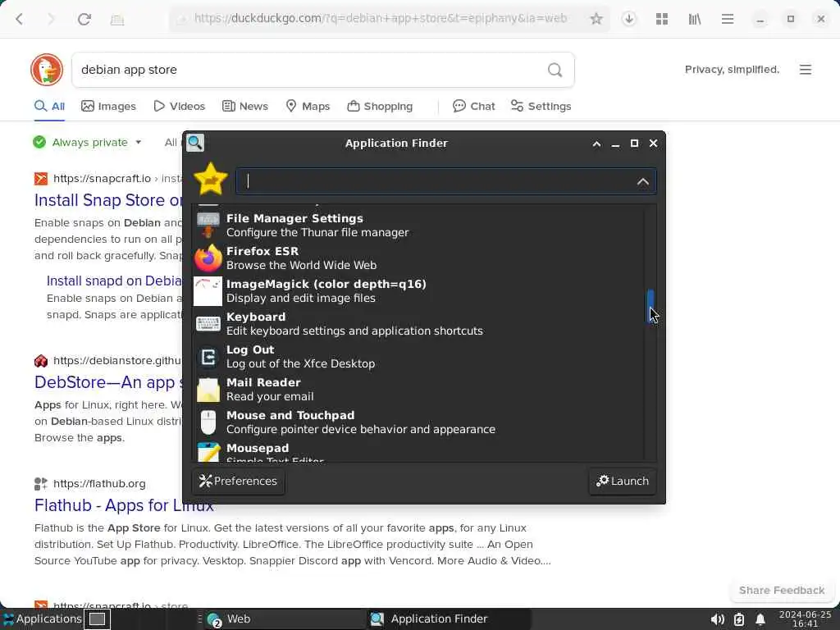Screen dimensions: 840x630
Task: Open the power manager battery icon
Action: tap(739, 620)
